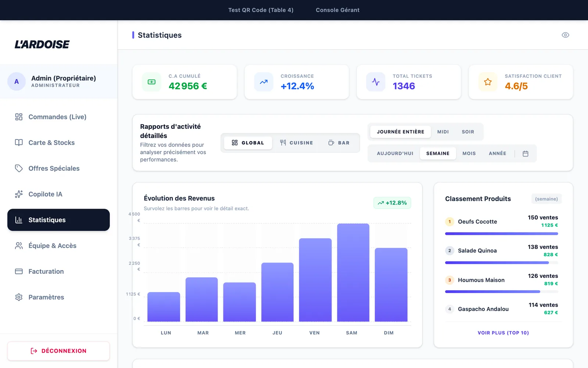This screenshot has width=588, height=368.
Task: Click the Saturday (SAM) revenue bar
Action: tap(353, 273)
